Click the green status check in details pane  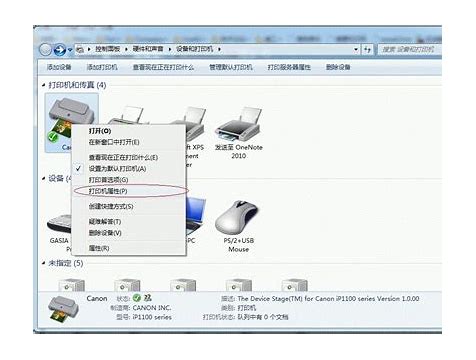point(137,298)
